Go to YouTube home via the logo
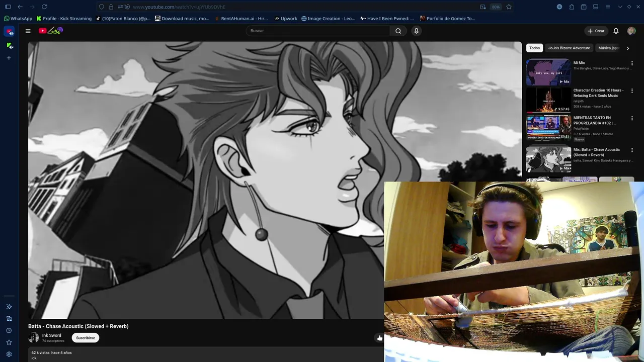Image resolution: width=644 pixels, height=362 pixels. pyautogui.click(x=51, y=31)
